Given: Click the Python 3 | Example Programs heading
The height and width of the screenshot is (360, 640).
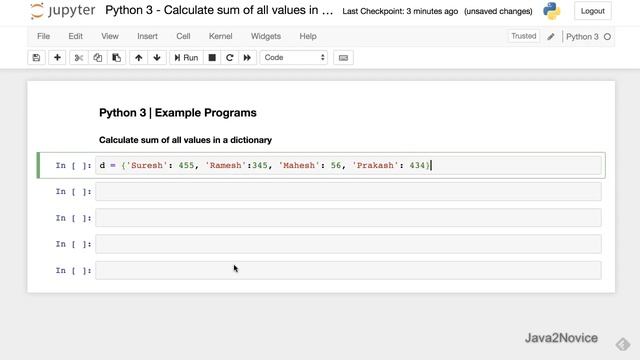Looking at the screenshot, I should pyautogui.click(x=178, y=113).
